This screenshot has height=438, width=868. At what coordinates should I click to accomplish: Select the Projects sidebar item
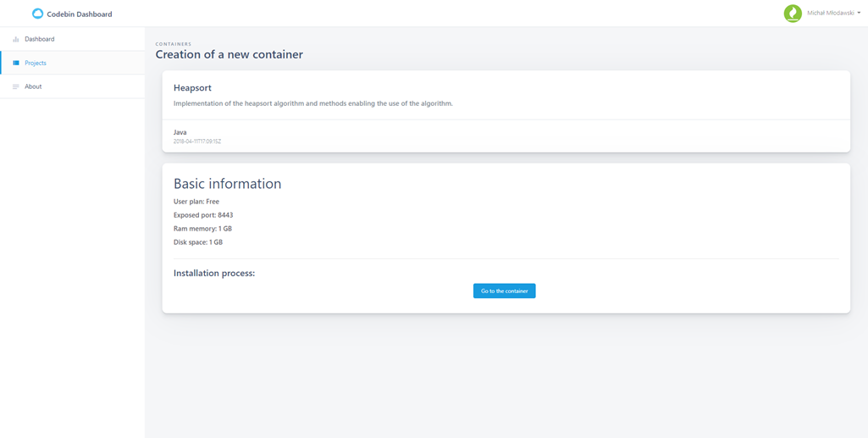(x=36, y=63)
